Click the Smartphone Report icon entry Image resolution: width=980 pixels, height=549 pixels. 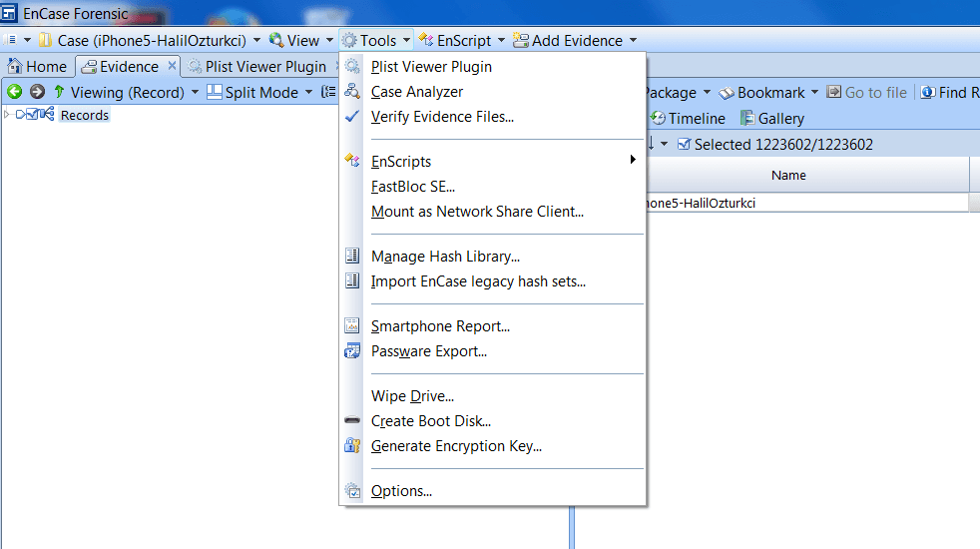click(x=352, y=326)
